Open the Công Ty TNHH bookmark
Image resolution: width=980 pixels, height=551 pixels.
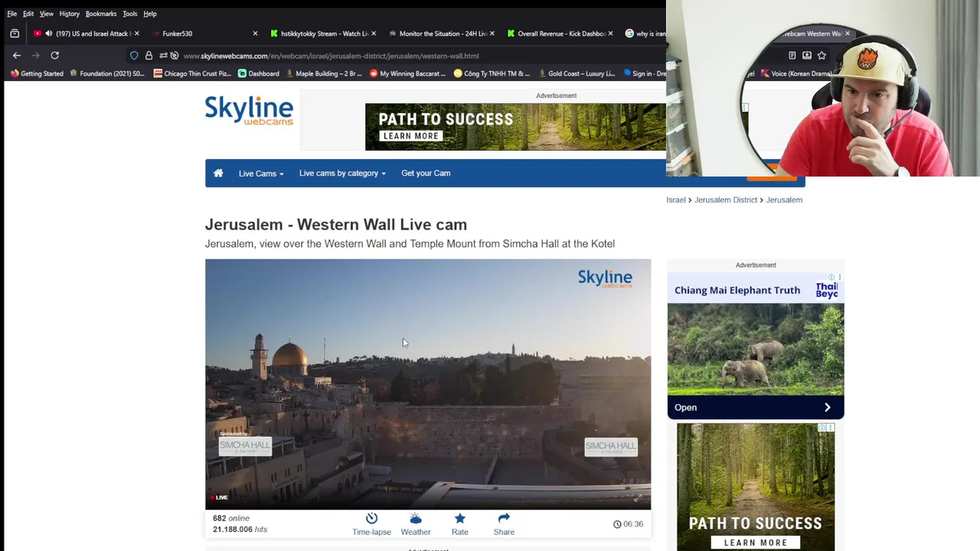pyautogui.click(x=492, y=73)
